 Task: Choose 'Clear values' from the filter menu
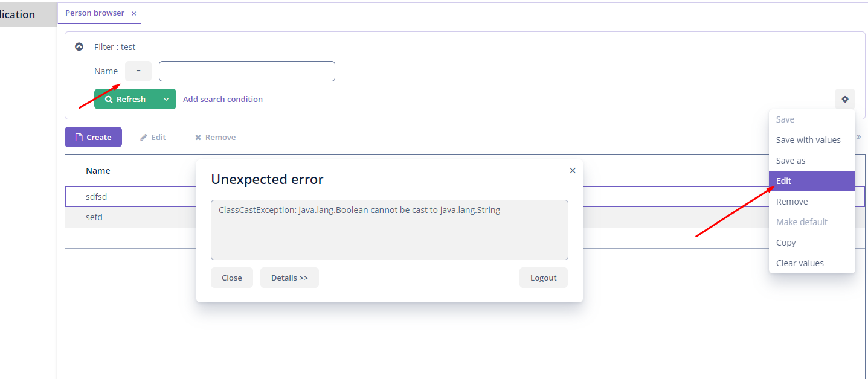(800, 263)
